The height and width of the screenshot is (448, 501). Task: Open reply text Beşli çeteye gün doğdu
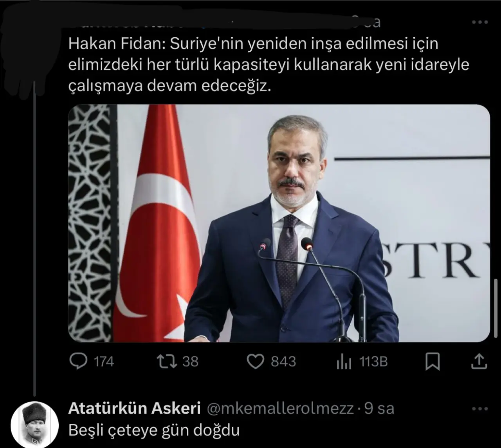154,430
